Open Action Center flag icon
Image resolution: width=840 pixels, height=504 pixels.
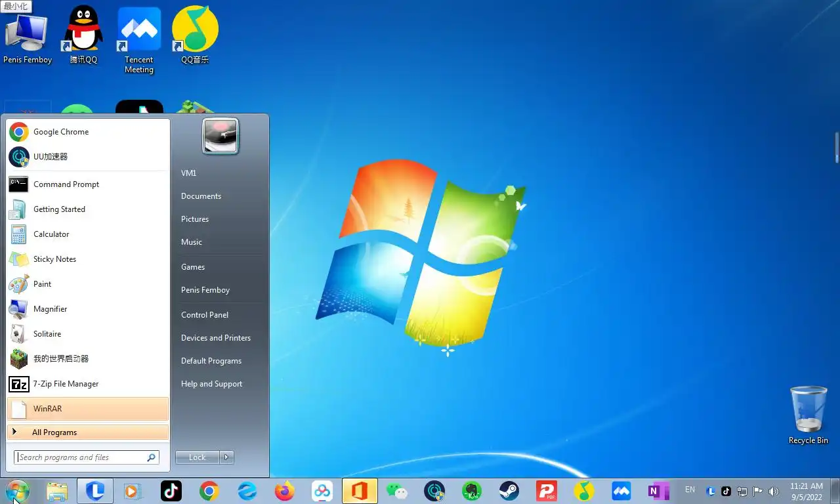pyautogui.click(x=758, y=491)
